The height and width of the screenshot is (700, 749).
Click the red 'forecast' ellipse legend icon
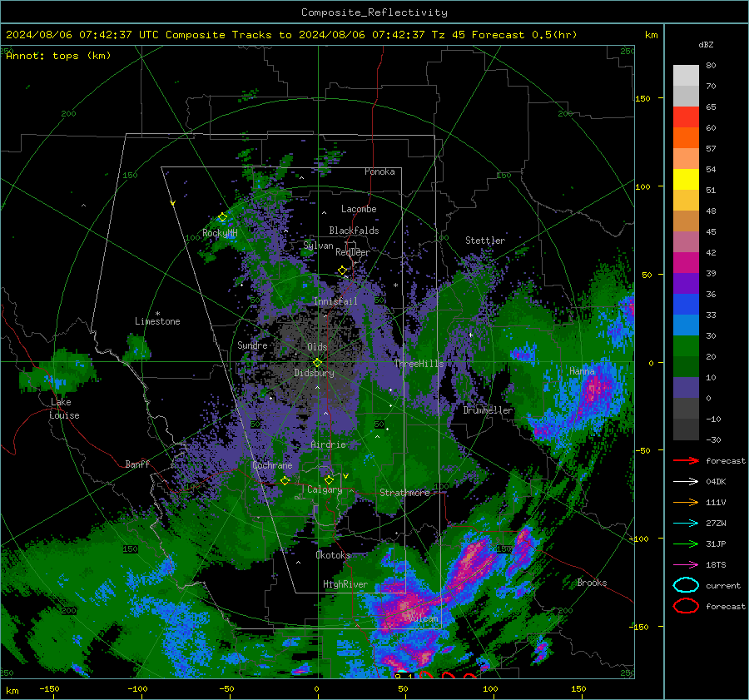(686, 606)
